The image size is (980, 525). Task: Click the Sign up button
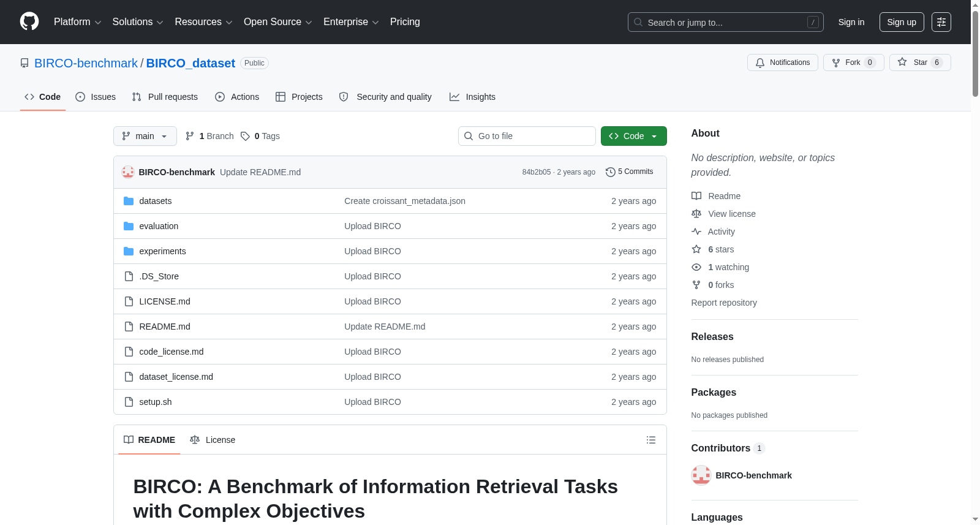(x=902, y=22)
